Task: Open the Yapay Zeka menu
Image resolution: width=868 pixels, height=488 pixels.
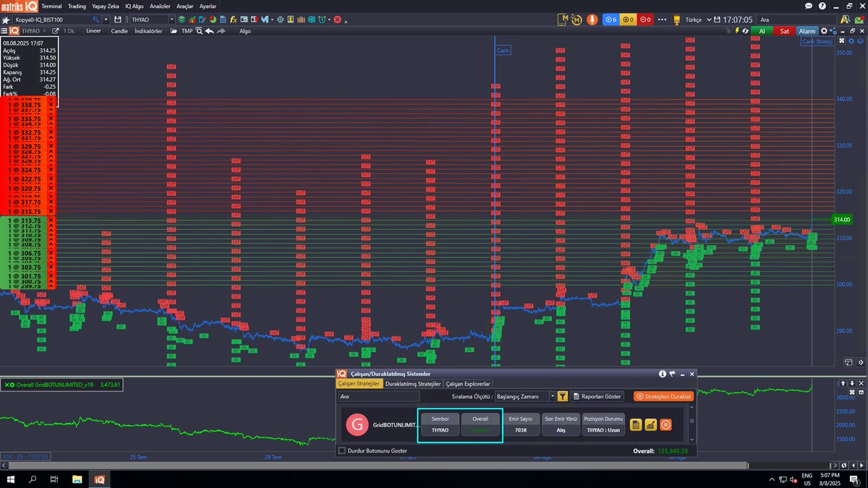Action: pos(106,6)
